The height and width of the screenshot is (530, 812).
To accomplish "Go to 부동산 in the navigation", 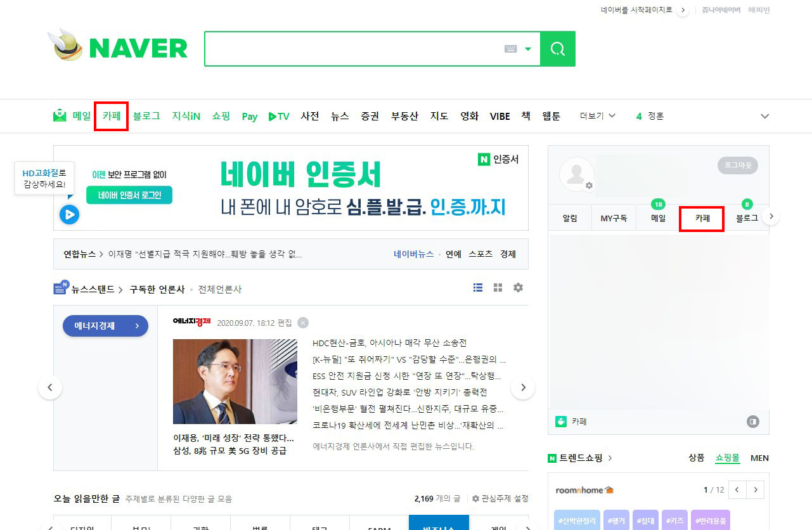I will click(x=404, y=116).
